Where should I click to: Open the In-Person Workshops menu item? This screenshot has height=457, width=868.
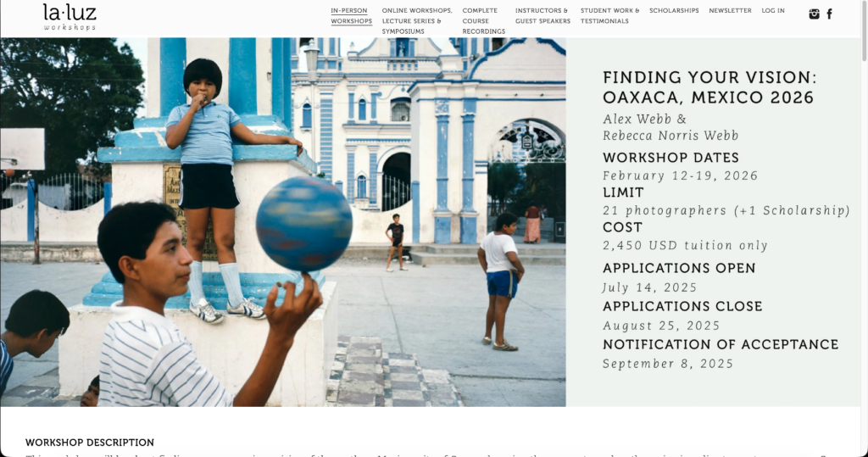352,16
